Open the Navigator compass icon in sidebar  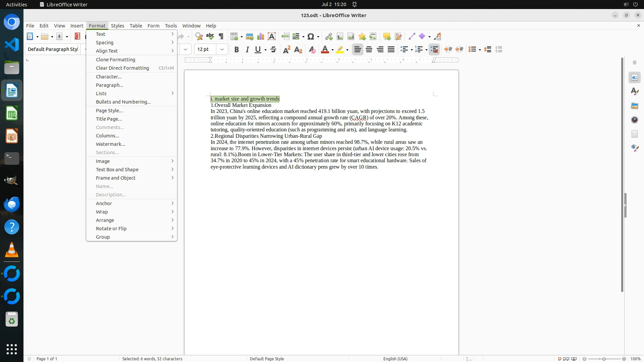[634, 120]
